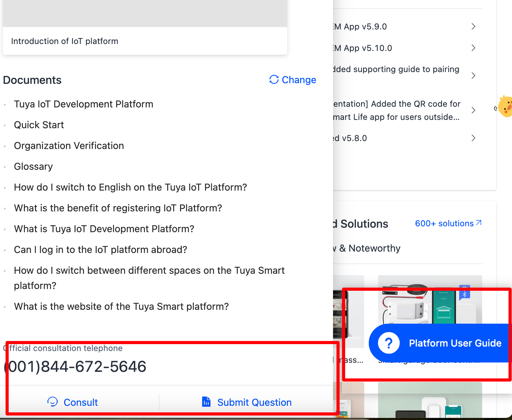This screenshot has width=512, height=420.
Task: Select the New & Noteworthy tab
Action: pyautogui.click(x=367, y=248)
